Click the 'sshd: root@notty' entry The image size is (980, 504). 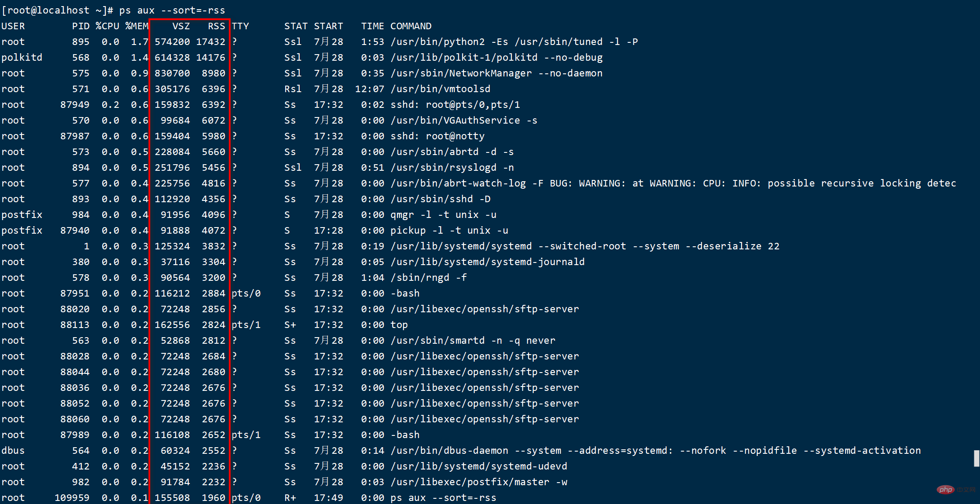click(438, 136)
